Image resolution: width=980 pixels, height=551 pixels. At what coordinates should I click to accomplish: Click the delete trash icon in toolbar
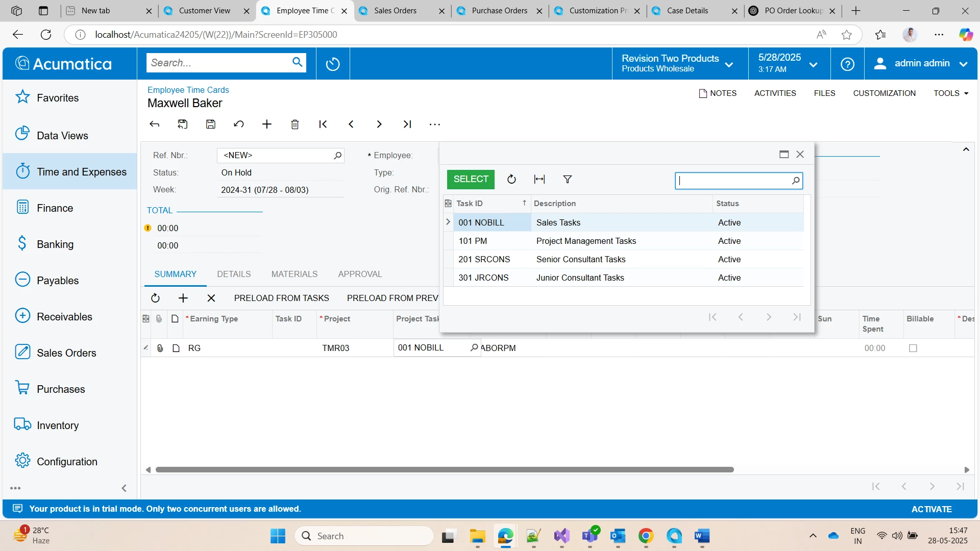coord(295,124)
